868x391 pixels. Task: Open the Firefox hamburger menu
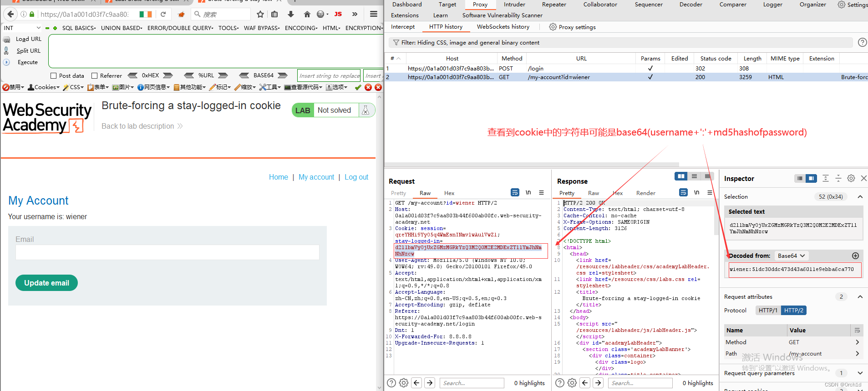tap(374, 14)
